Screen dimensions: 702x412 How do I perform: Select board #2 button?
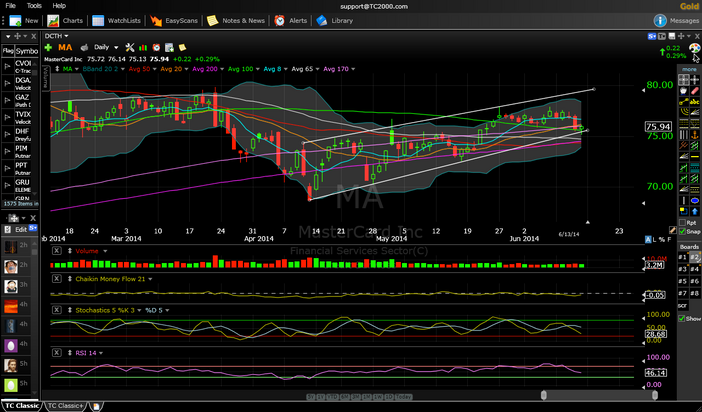(694, 258)
